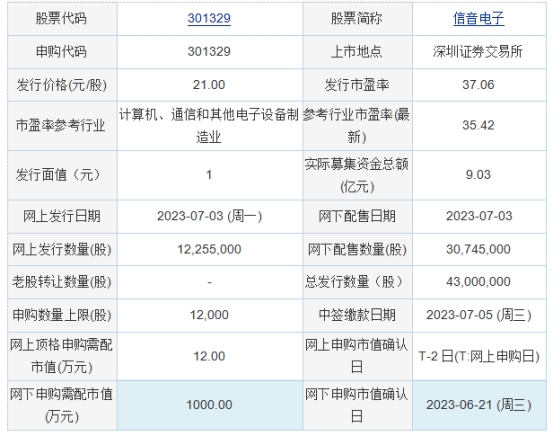Image resolution: width=554 pixels, height=436 pixels.
Task: Select the 申购代码 value cell 301329
Action: point(209,52)
